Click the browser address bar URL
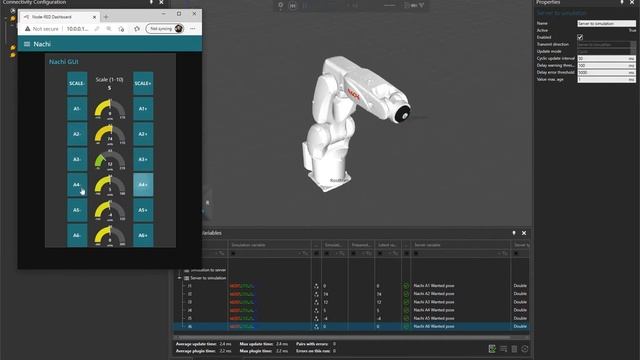 77,29
